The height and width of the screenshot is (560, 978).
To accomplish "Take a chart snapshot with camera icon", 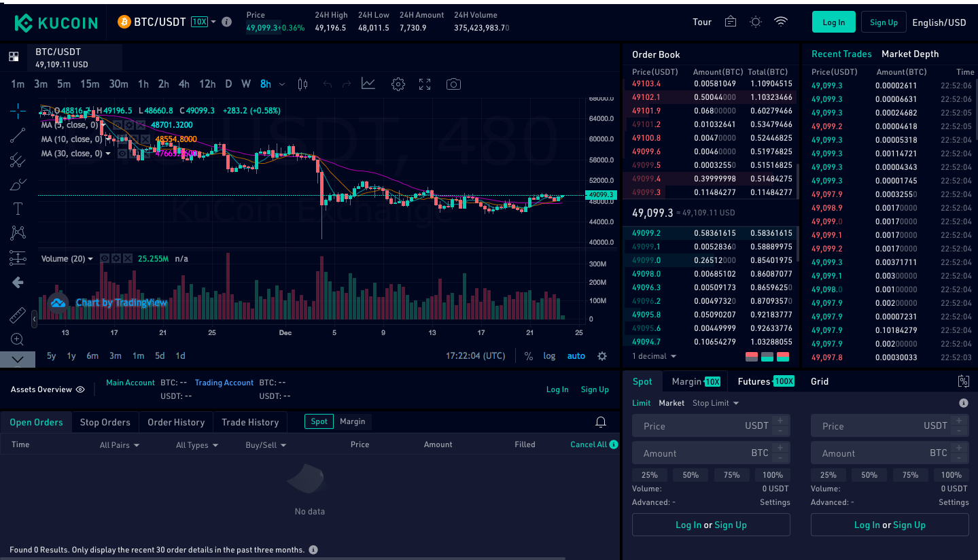I will pyautogui.click(x=453, y=84).
